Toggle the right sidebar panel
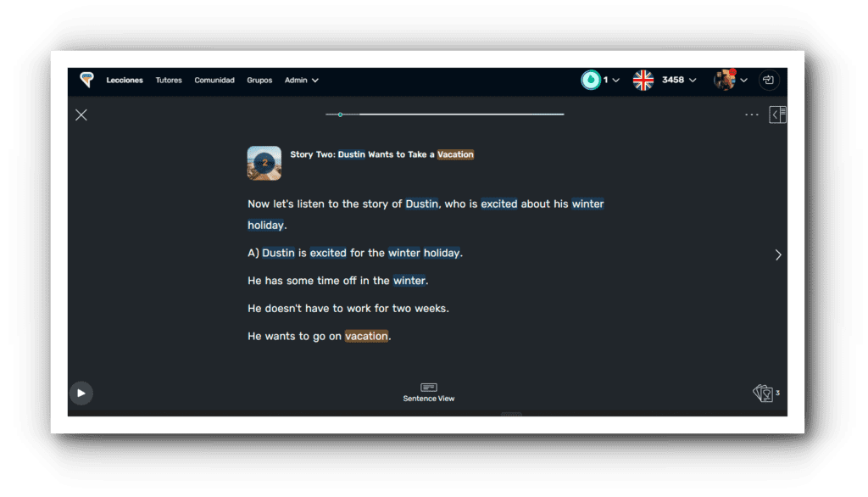This screenshot has height=497, width=868. [777, 114]
